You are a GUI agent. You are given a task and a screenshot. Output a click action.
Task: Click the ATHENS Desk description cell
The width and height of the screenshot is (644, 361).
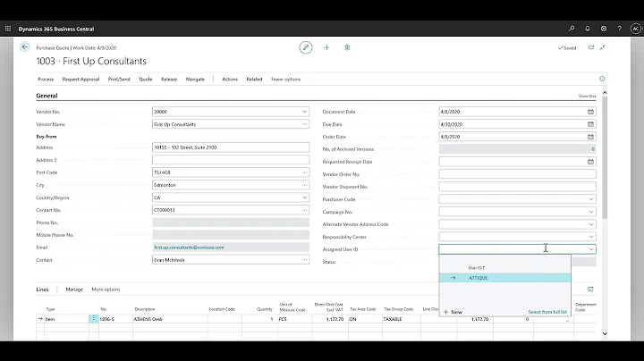(x=170, y=319)
